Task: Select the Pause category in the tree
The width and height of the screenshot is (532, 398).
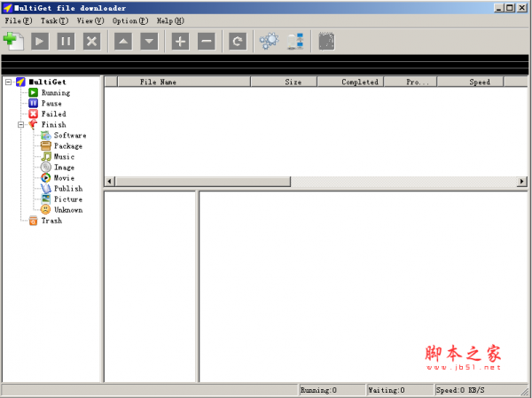Action: [x=51, y=103]
